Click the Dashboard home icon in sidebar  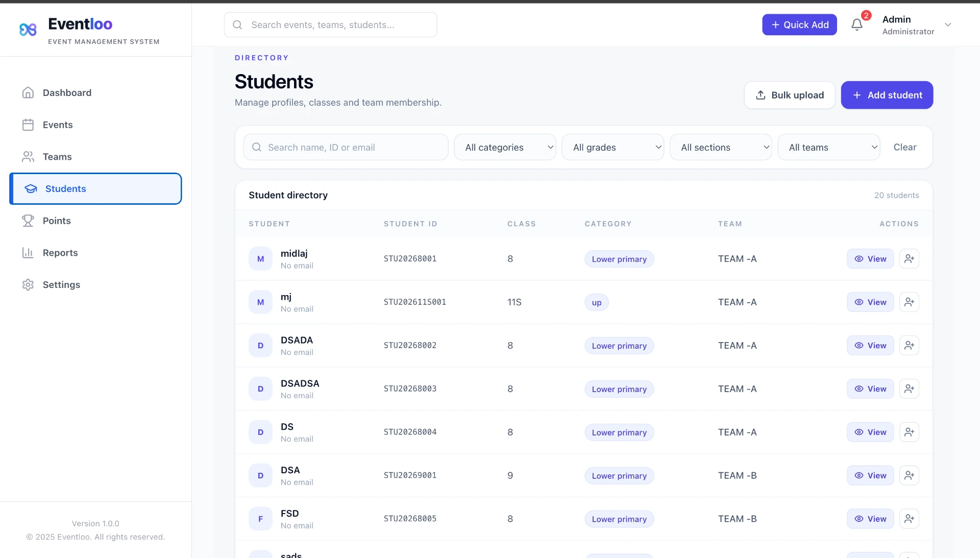point(28,92)
